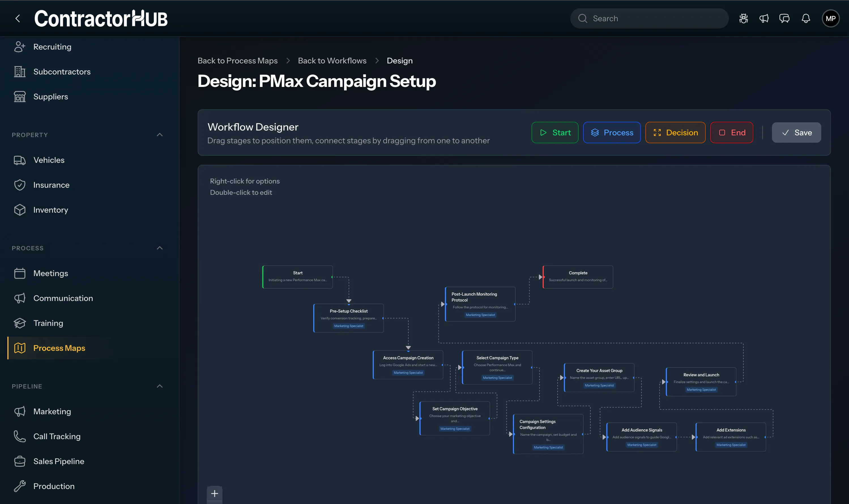Click the Communication megaphone icon in sidebar

coord(20,298)
